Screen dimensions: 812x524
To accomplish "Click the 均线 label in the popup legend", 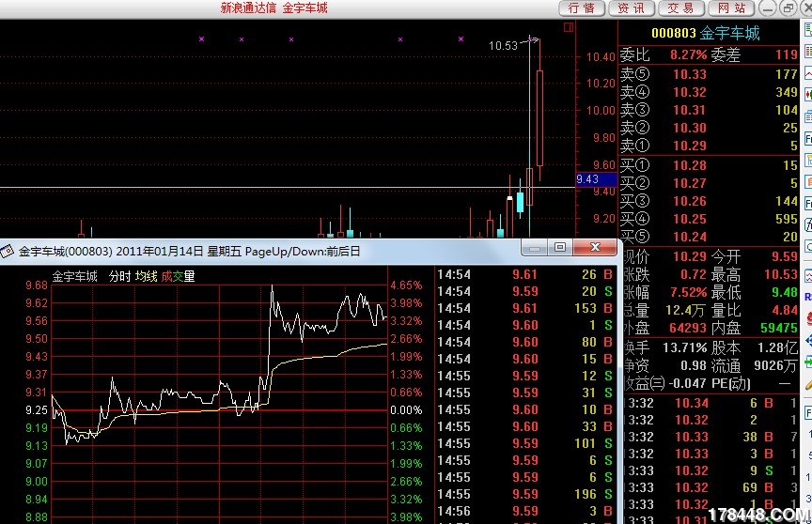I will 146,276.
